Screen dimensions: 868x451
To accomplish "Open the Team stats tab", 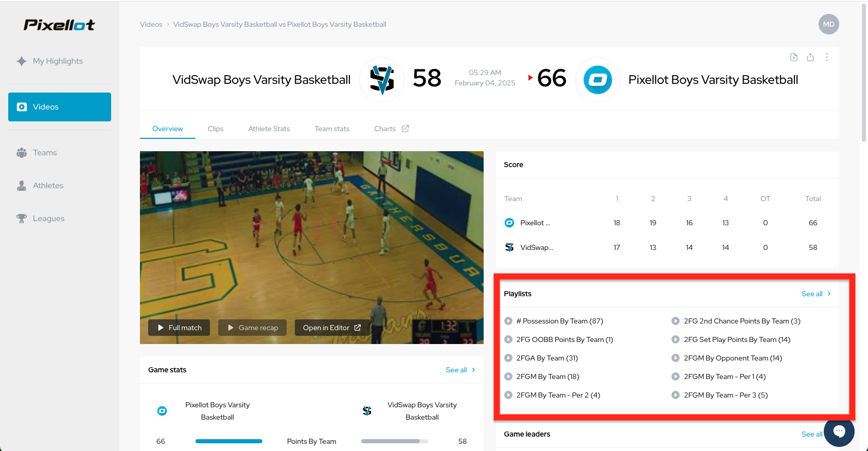I will click(332, 129).
